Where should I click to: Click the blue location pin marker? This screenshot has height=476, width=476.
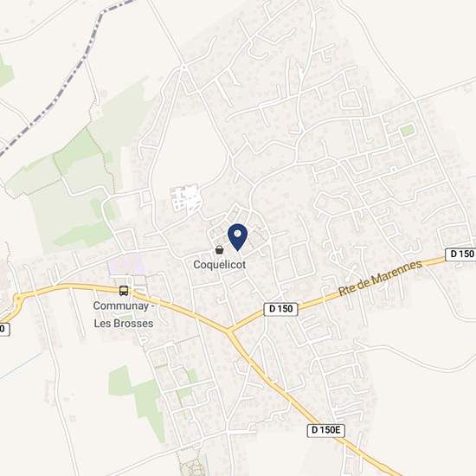tap(238, 237)
